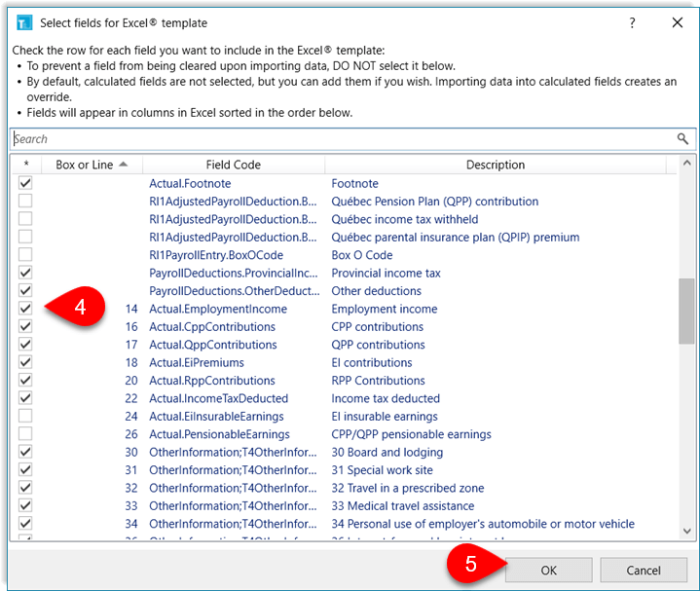Click the 30 Board and lodging description
Image resolution: width=700 pixels, height=591 pixels.
(x=387, y=452)
